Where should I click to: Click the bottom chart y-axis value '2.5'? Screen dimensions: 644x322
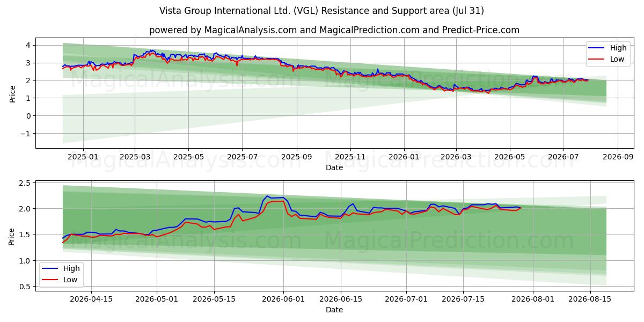[x=26, y=183]
